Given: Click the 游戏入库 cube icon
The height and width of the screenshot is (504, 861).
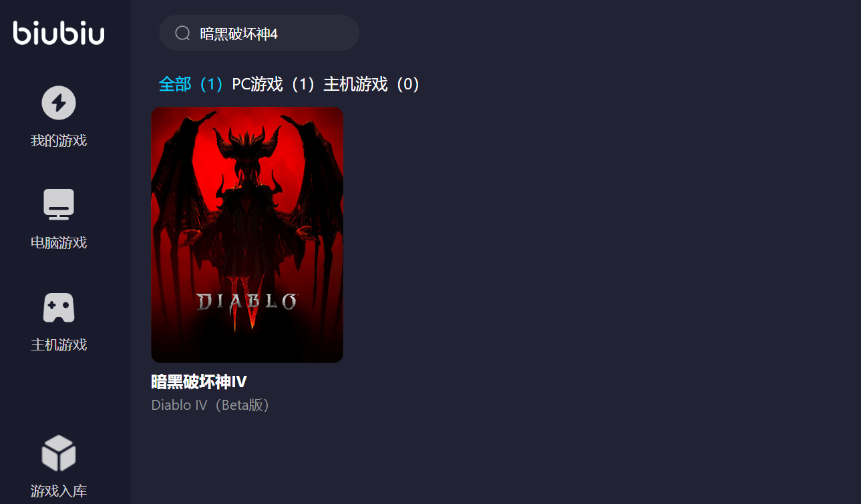Looking at the screenshot, I should 59,453.
